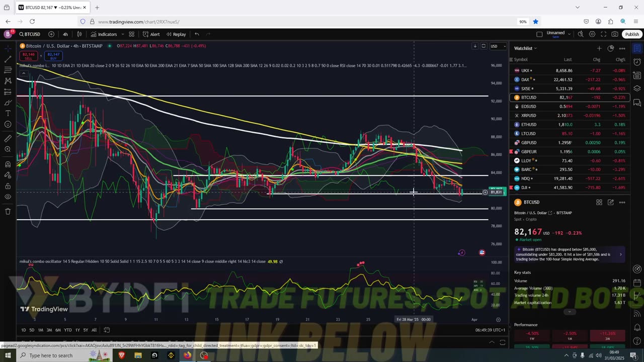Open the go to date calendar icon

(107, 330)
